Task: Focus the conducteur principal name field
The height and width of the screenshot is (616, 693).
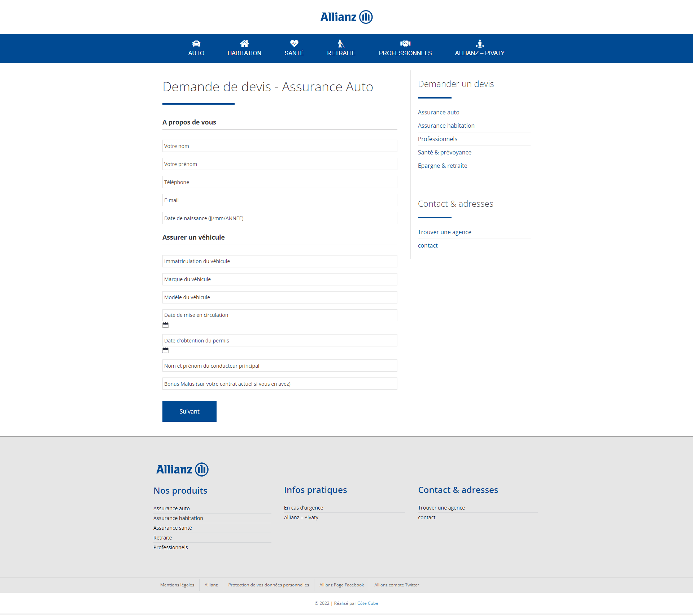Action: [280, 366]
